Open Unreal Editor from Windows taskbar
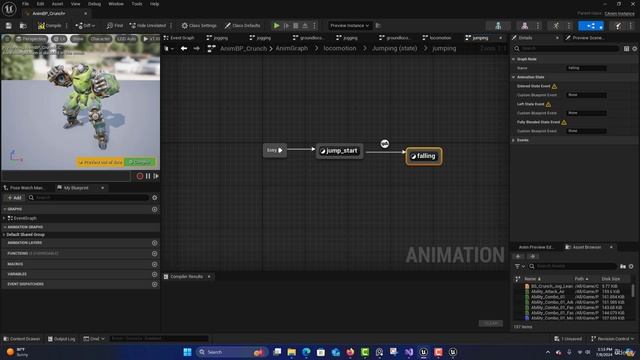Image resolution: width=640 pixels, height=360 pixels. [x=423, y=352]
